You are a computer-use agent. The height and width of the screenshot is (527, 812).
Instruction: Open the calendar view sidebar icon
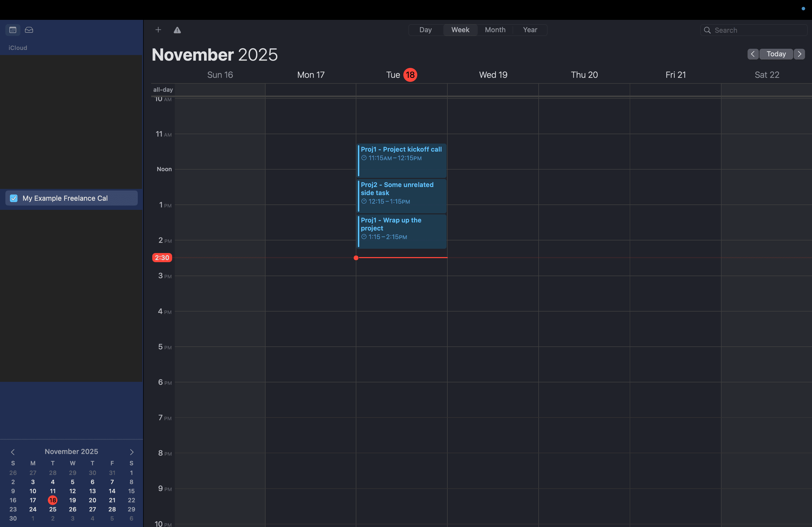pyautogui.click(x=13, y=30)
